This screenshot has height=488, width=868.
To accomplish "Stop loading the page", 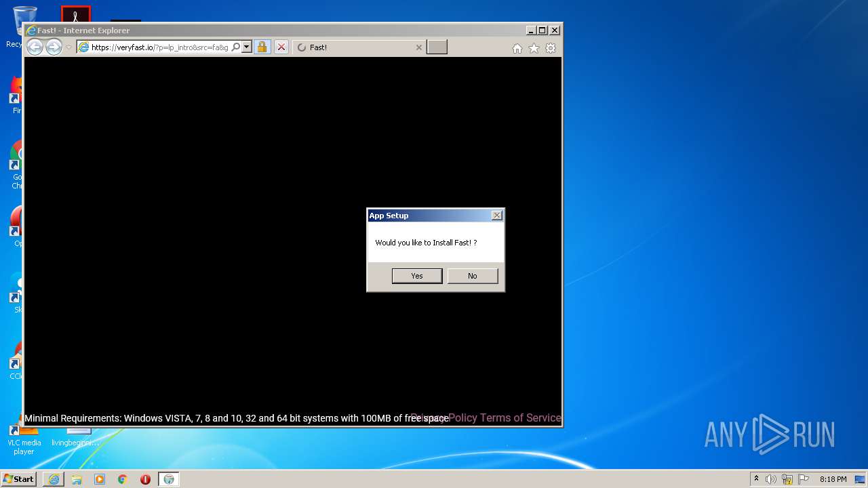I will click(281, 47).
